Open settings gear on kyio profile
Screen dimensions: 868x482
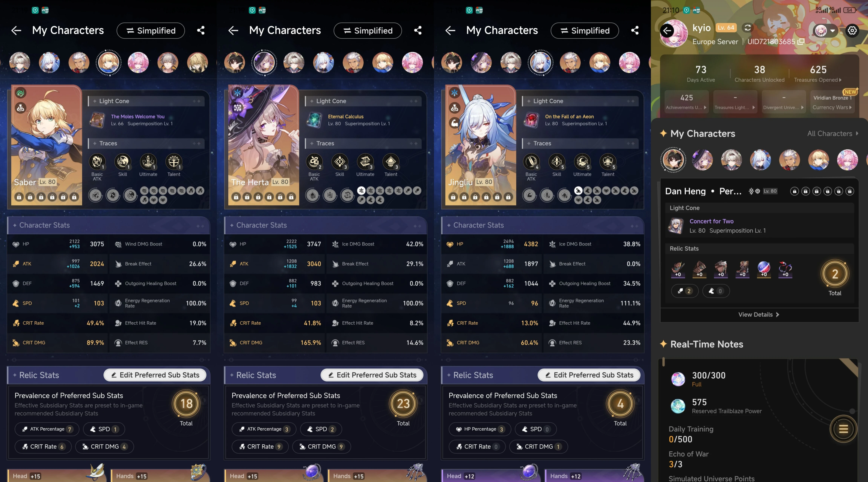(852, 31)
